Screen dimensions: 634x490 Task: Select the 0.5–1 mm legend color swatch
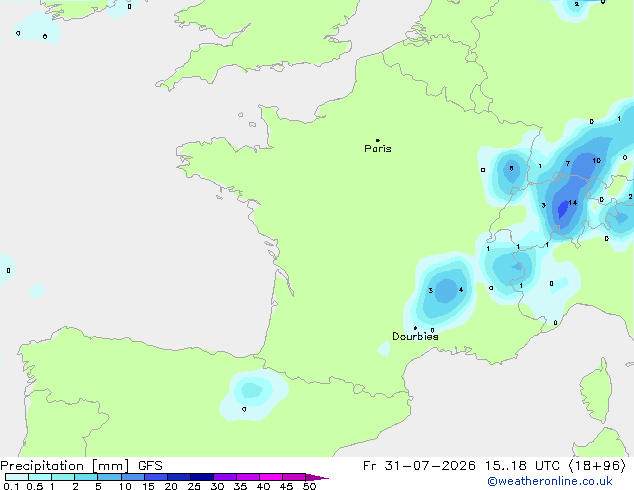[40, 477]
